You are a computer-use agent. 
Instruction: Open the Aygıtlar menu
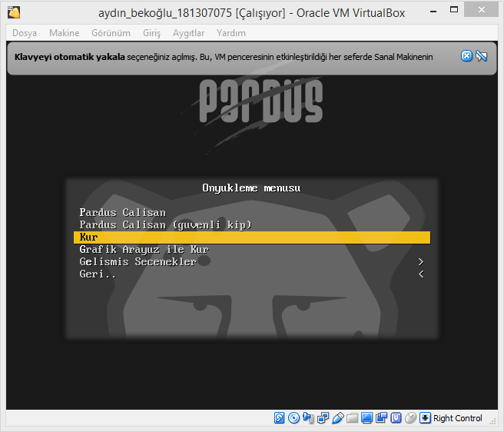[x=189, y=33]
